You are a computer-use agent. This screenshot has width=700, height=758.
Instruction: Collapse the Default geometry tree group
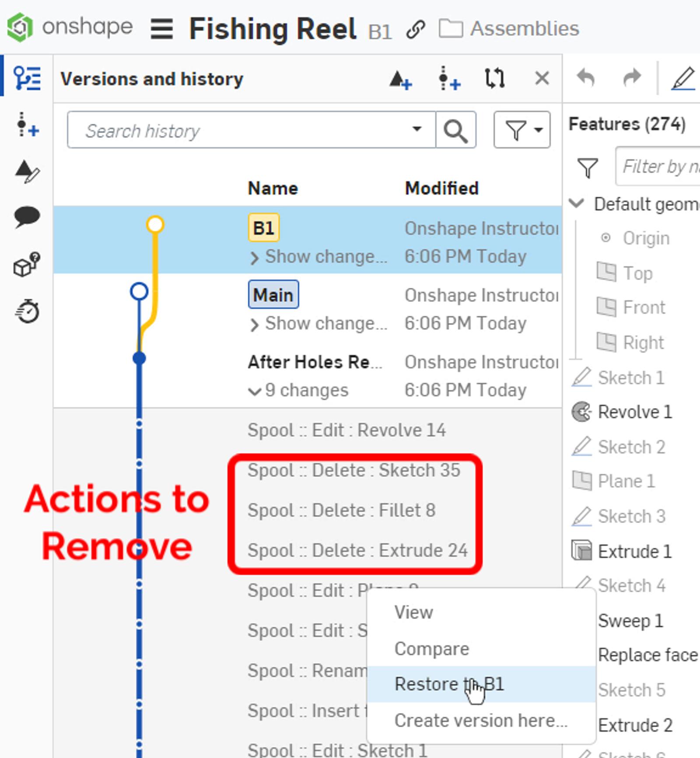click(577, 204)
